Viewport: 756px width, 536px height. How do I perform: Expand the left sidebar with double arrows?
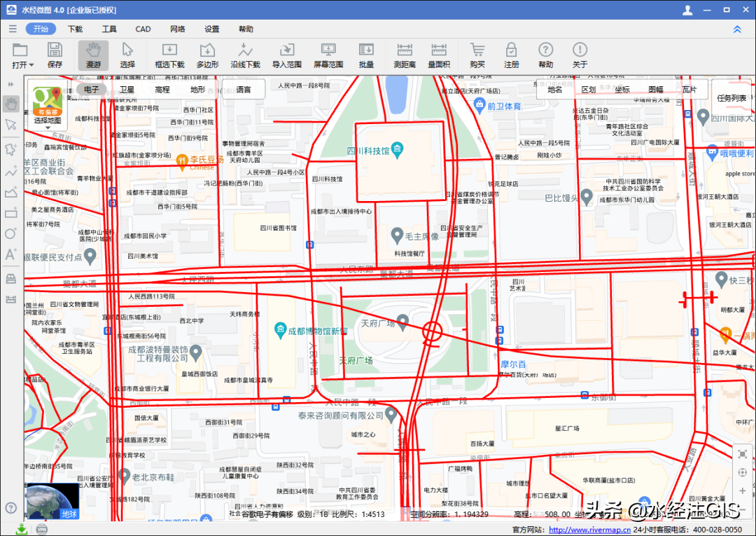(10, 84)
